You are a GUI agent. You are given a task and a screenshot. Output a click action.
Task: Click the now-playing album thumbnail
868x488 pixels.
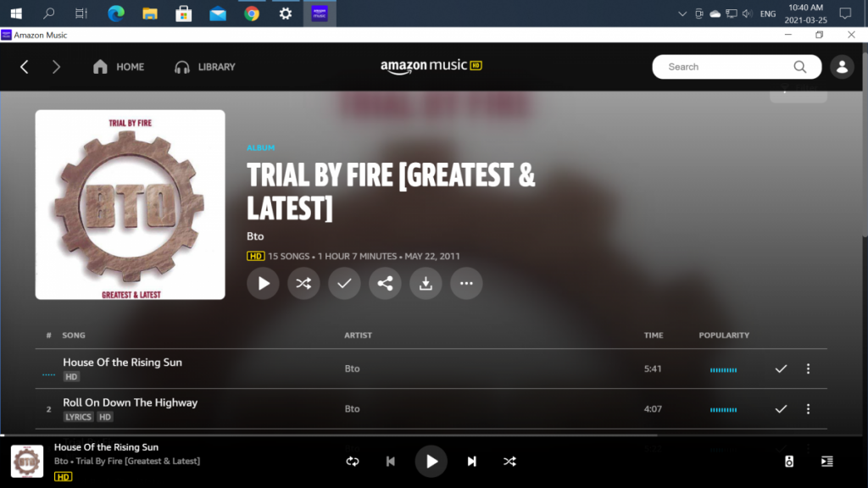[x=27, y=462]
